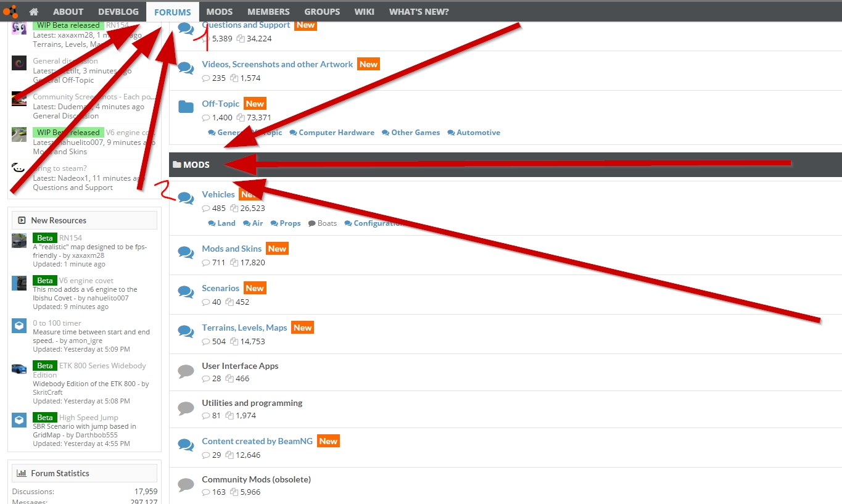Viewport: 842px width, 504px height.
Task: Click the BeamNG logo icon
Action: pos(10,11)
